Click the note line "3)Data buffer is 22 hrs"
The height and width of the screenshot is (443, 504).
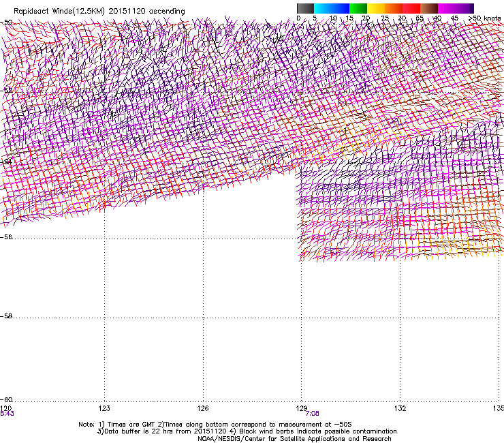pos(247,431)
